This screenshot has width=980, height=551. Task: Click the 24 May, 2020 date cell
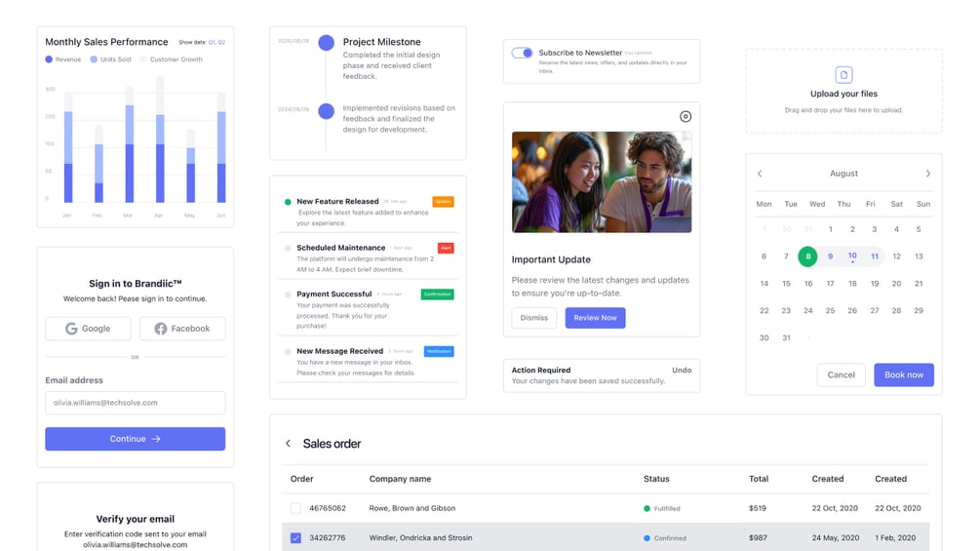tap(836, 538)
